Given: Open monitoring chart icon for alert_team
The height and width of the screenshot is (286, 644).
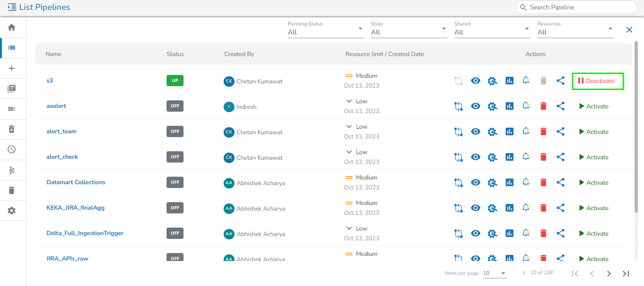Looking at the screenshot, I should pyautogui.click(x=509, y=131).
